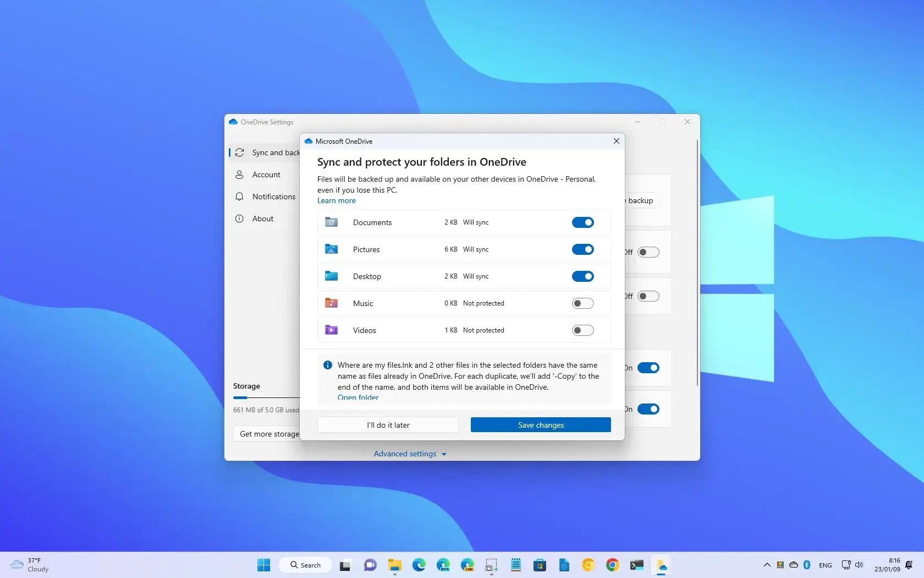Click the Documents folder icon
The height and width of the screenshot is (578, 924).
tap(331, 222)
